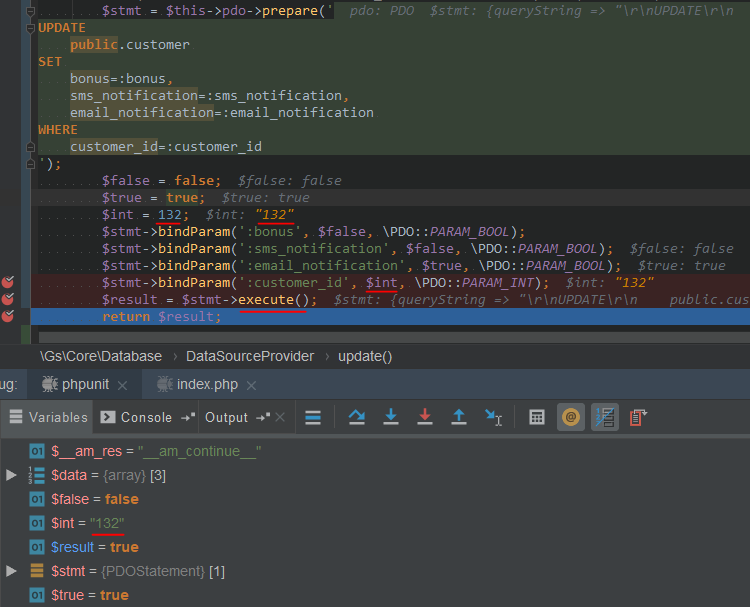
Task: Click update() breadcrumb
Action: tap(365, 356)
